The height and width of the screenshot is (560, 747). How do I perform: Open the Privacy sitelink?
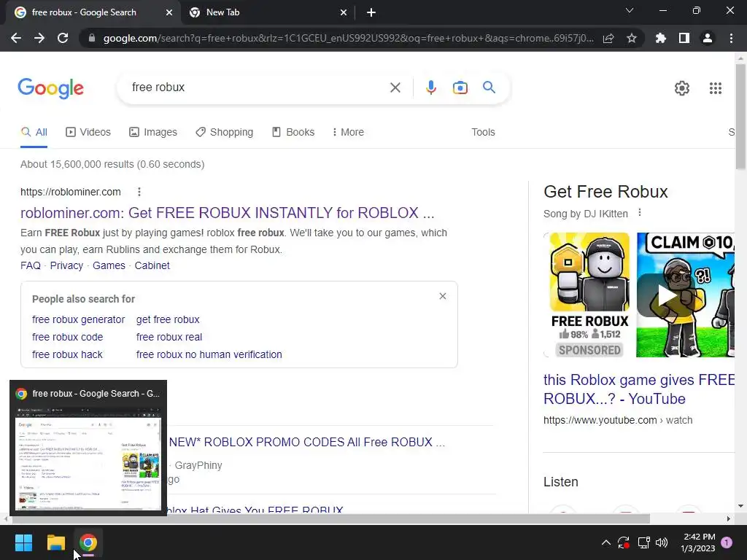pyautogui.click(x=66, y=265)
